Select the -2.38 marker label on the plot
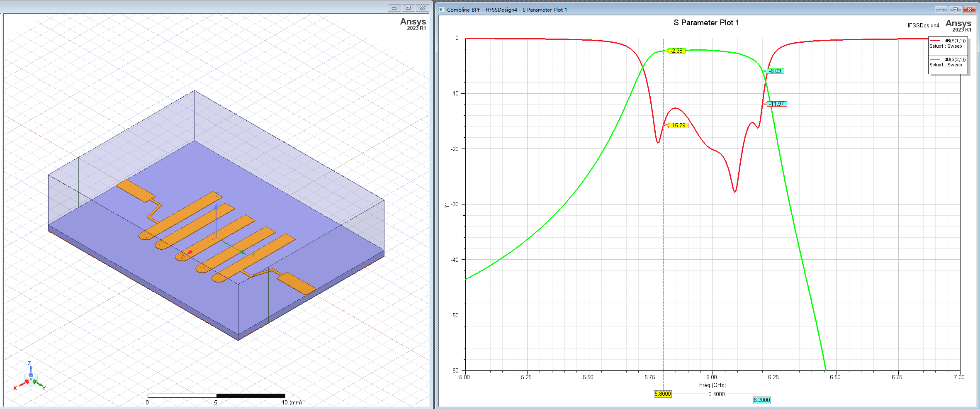 coord(676,51)
